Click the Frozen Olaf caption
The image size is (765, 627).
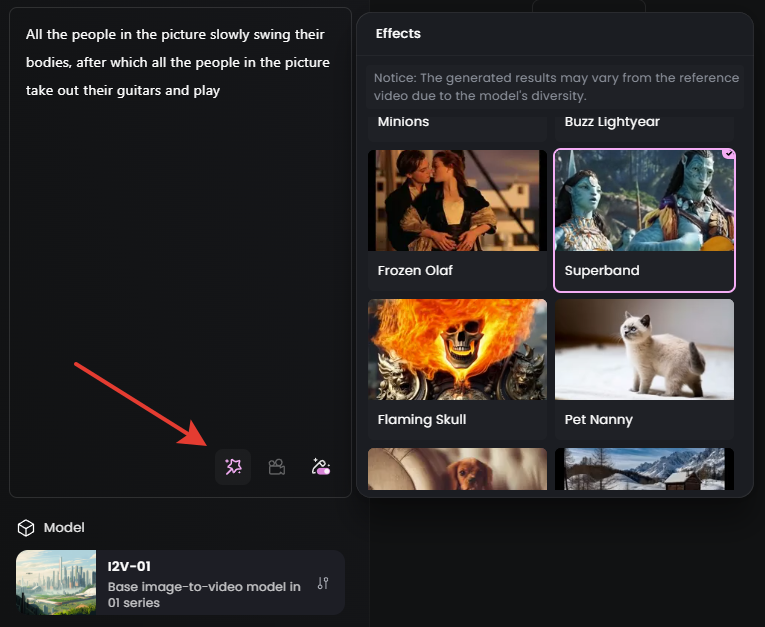point(415,270)
